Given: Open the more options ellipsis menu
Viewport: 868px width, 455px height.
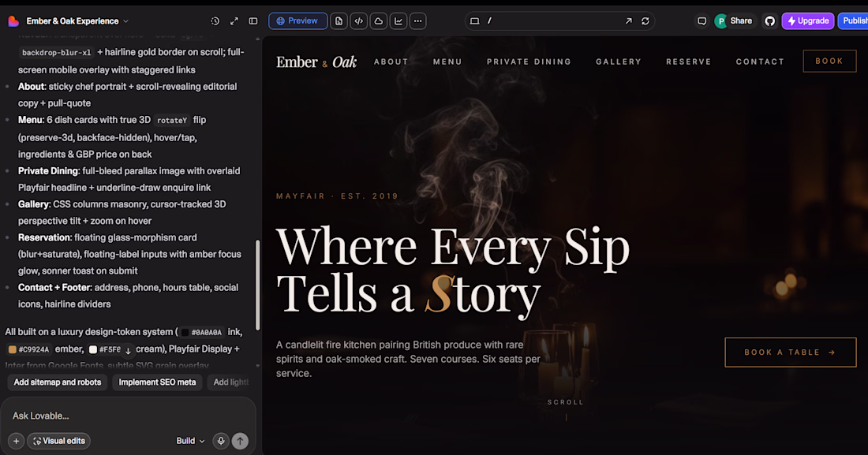Looking at the screenshot, I should (x=418, y=21).
